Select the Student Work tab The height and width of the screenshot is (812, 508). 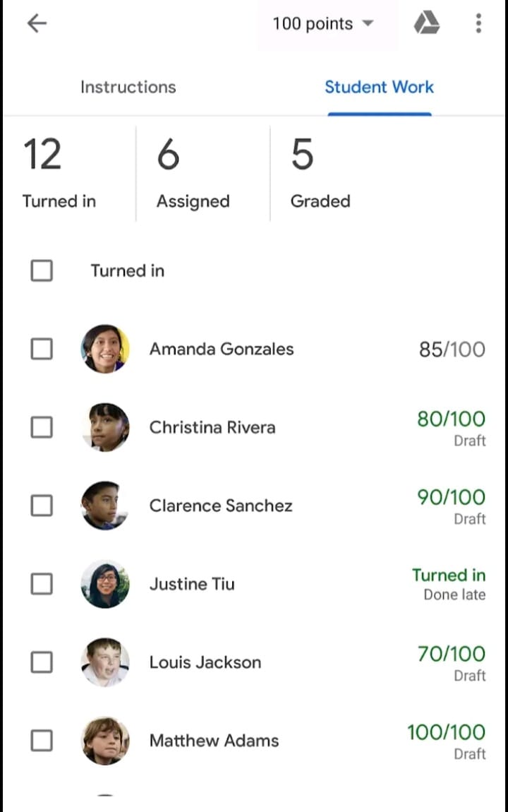pyautogui.click(x=379, y=87)
